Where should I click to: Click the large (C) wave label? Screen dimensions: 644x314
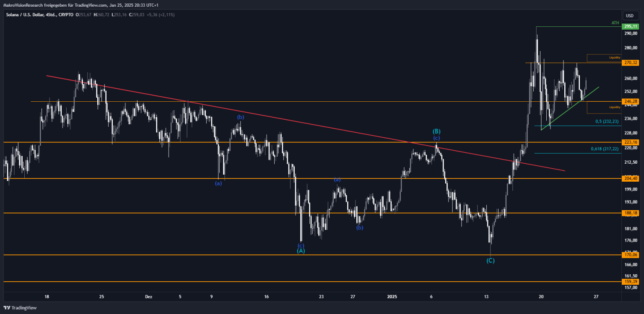(x=490, y=261)
